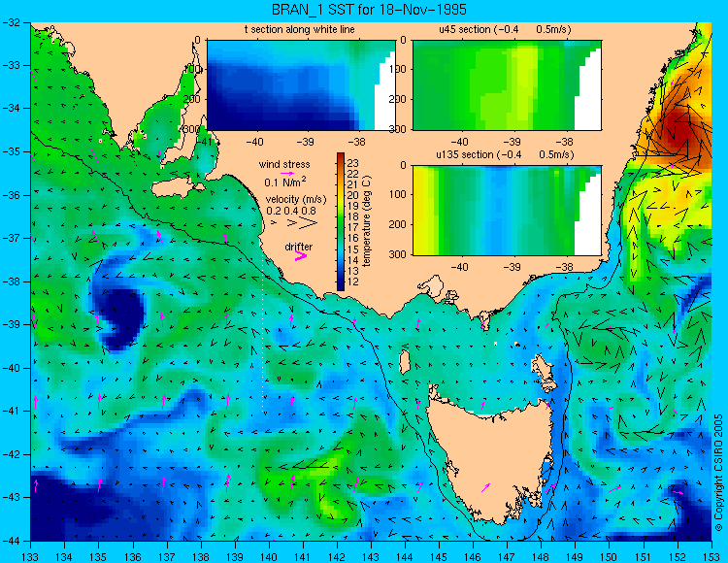The width and height of the screenshot is (728, 563).
Task: Click the '0.1 N/m2' legend value
Action: [x=285, y=182]
